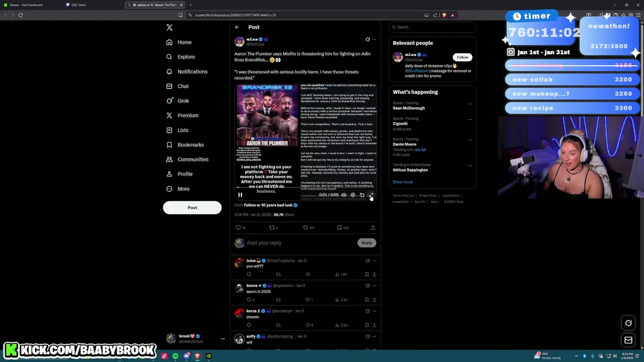Open the Grok floating button
This screenshot has height=362, width=644.
click(628, 323)
